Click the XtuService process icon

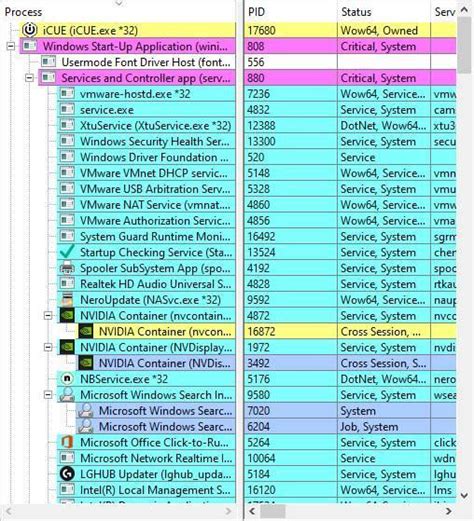point(67,125)
